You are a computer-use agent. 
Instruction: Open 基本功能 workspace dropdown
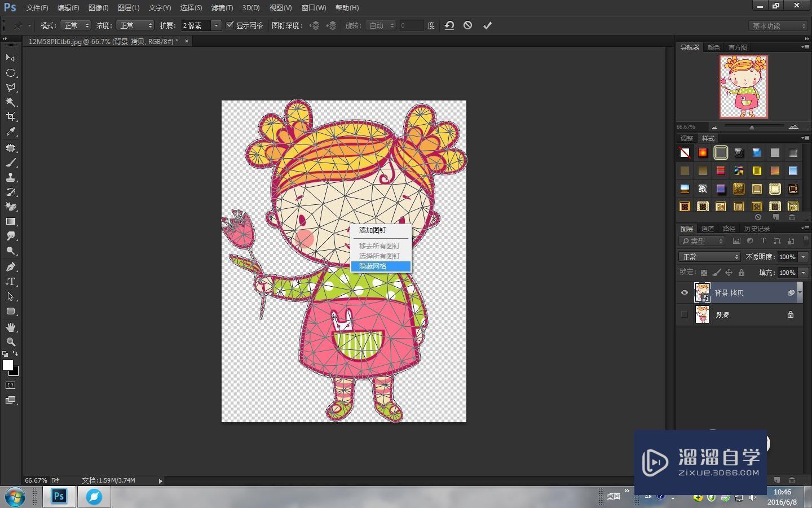click(x=779, y=26)
